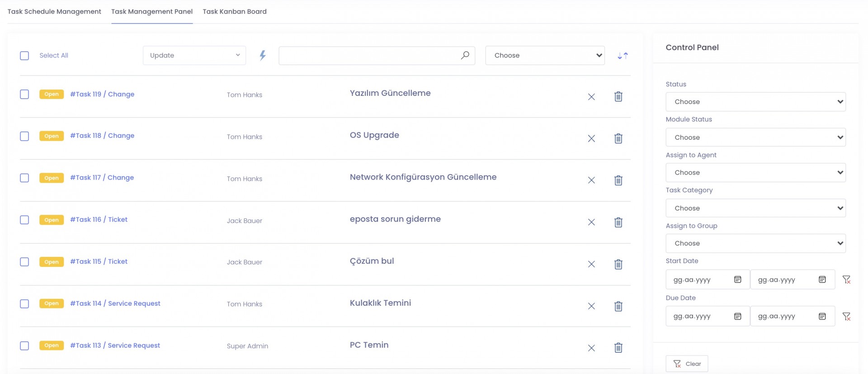Screen dimensions: 868x374
Task: Check the Select All checkbox
Action: coord(24,56)
